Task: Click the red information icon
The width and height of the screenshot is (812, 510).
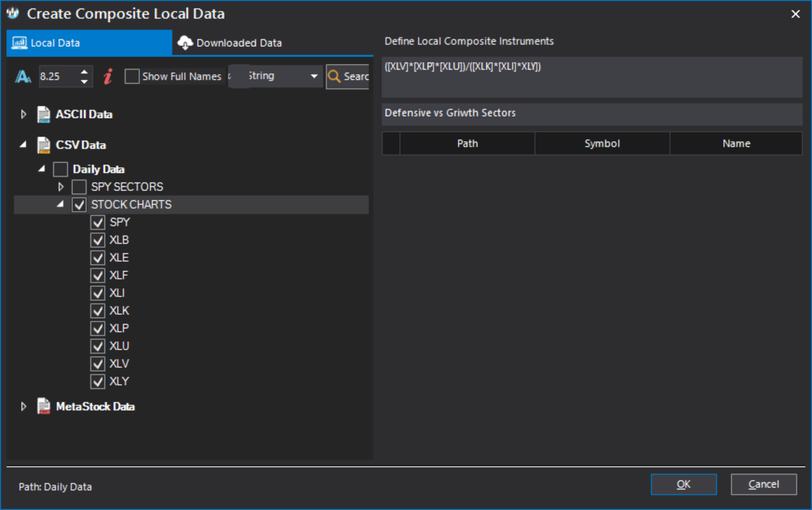Action: (108, 76)
